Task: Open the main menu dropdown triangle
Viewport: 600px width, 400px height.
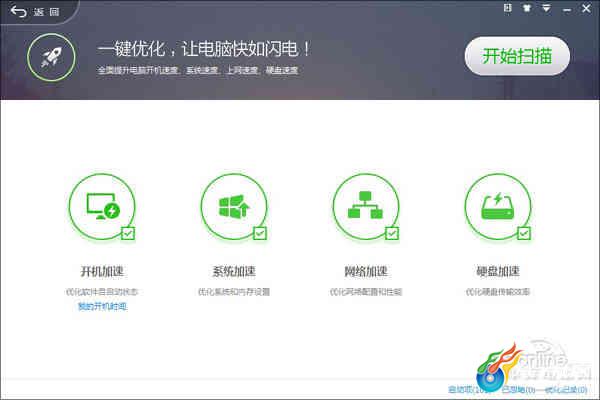Action: 546,8
